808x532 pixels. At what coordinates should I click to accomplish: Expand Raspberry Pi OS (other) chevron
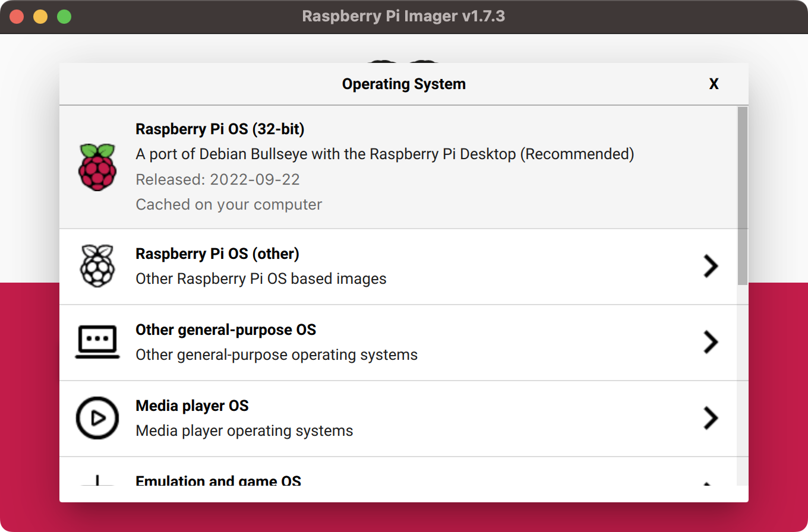tap(711, 267)
